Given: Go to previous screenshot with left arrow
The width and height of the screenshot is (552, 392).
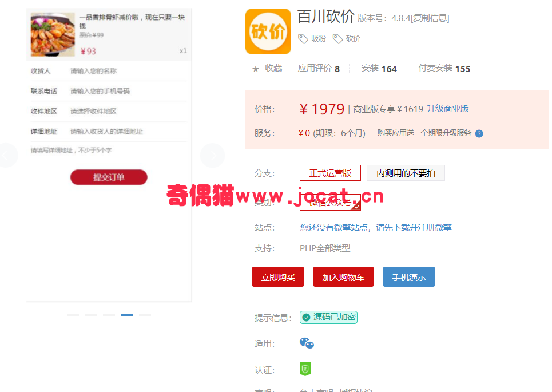Looking at the screenshot, I should click(x=7, y=155).
